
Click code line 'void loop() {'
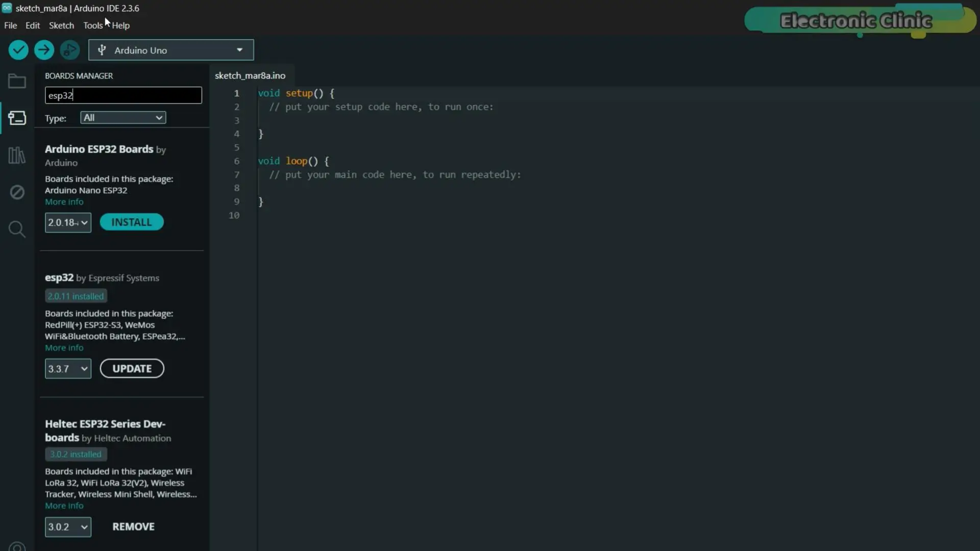click(x=293, y=161)
